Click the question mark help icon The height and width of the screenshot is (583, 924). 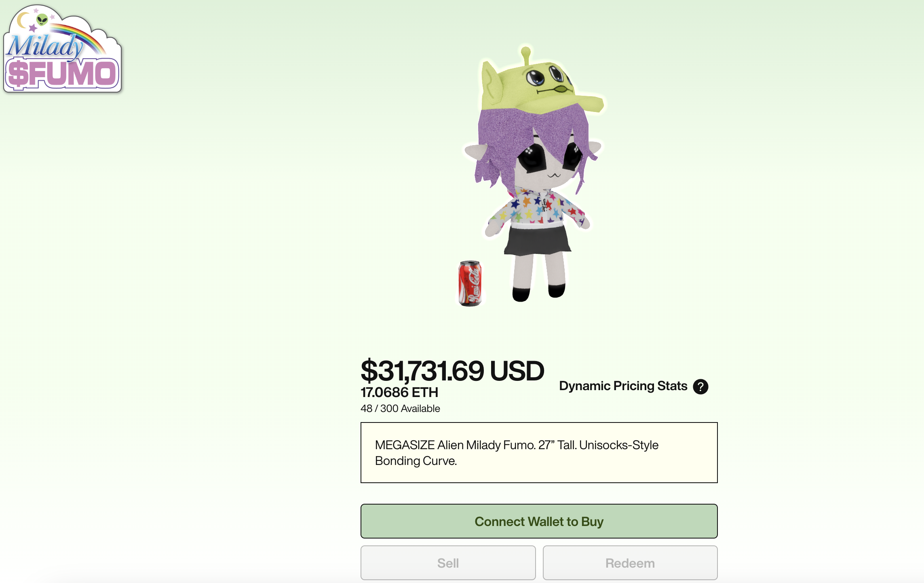click(x=700, y=387)
